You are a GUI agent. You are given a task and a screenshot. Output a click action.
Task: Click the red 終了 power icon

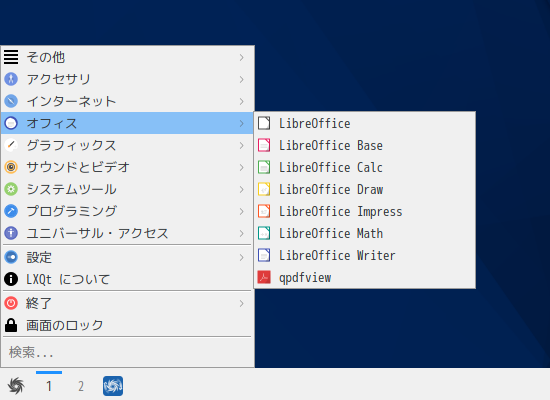click(x=11, y=303)
